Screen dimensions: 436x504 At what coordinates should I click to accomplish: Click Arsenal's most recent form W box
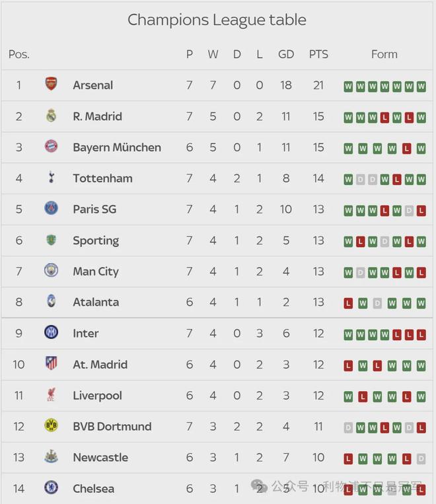(421, 86)
